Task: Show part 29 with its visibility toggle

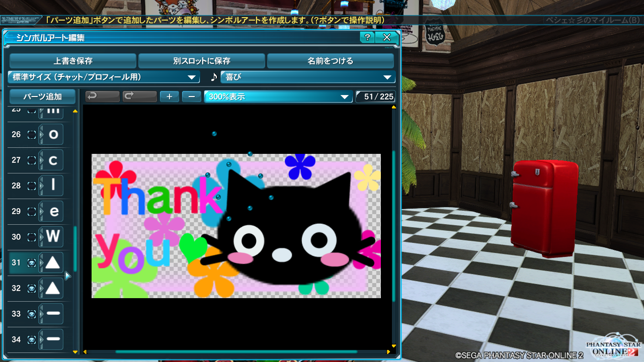Action: coord(32,211)
